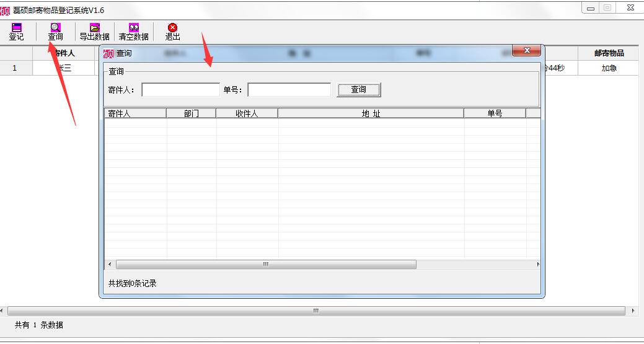Select the 加急 cell in the main table
Screen dimensions: 644x344
[609, 68]
